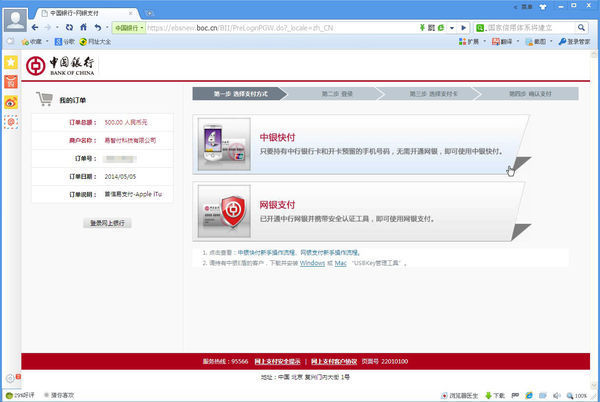This screenshot has height=402, width=600.
Task: Click the 翻译 translate toolbar item
Action: pos(502,42)
